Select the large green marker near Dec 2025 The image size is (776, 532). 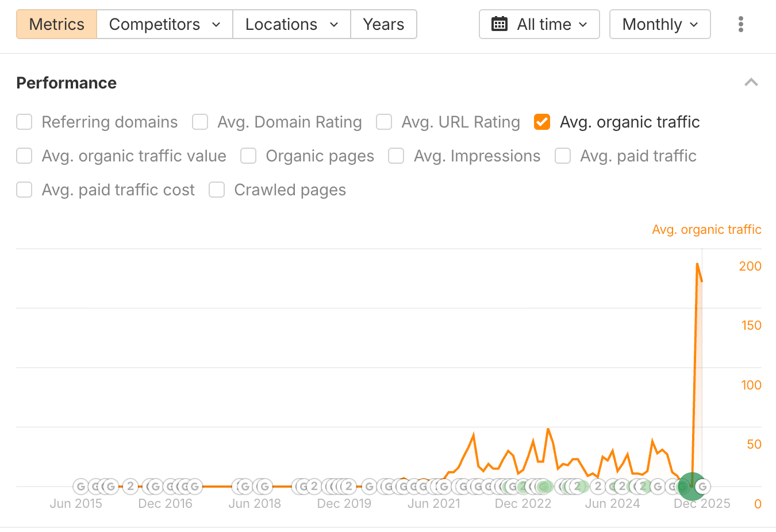(690, 486)
